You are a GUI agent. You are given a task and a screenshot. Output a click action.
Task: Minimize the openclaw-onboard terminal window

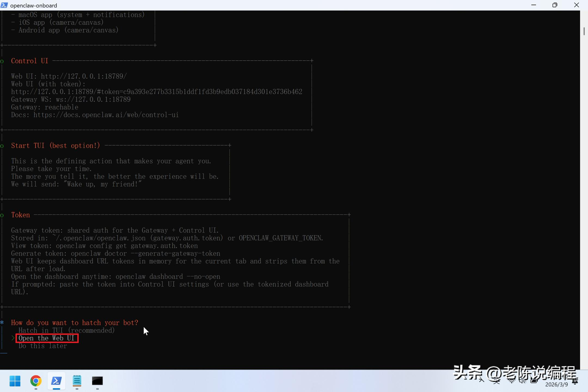[x=534, y=5]
